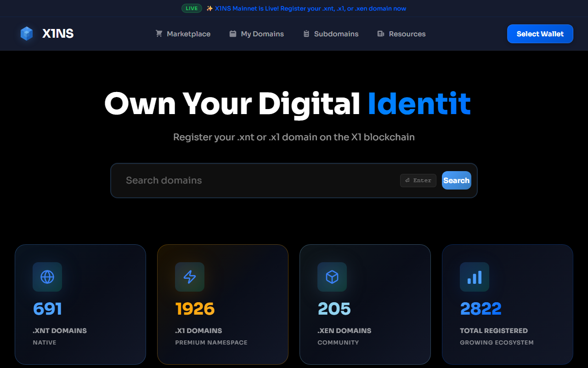Viewport: 588px width, 368px height.
Task: Click the X1NS Mainnet is Live announcement link
Action: coord(311,8)
